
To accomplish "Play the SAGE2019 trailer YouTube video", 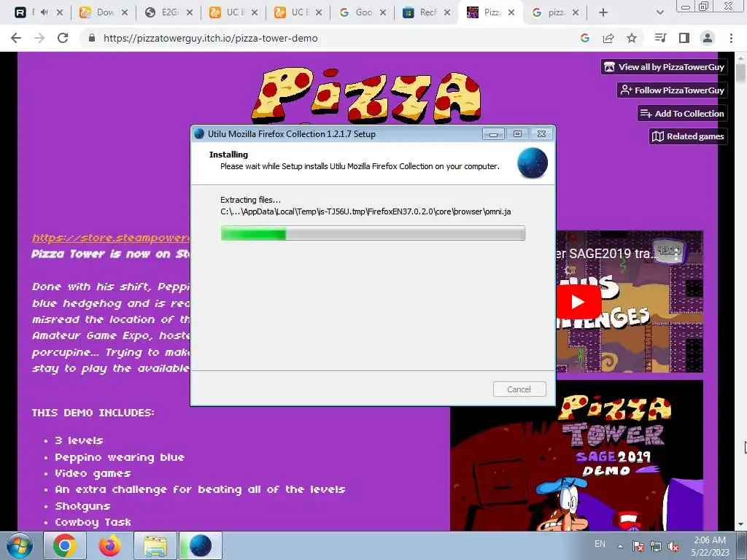I will [x=578, y=301].
